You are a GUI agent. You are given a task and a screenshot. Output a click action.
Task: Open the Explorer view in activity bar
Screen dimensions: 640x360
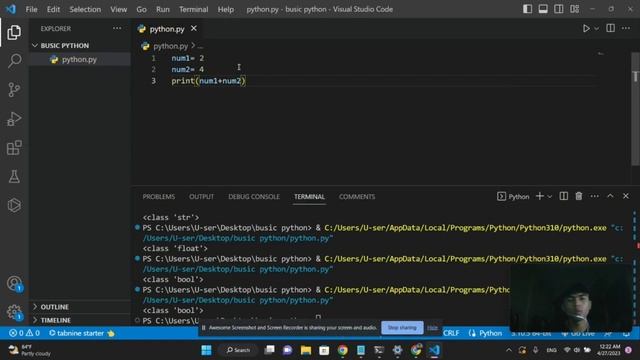pyautogui.click(x=14, y=32)
